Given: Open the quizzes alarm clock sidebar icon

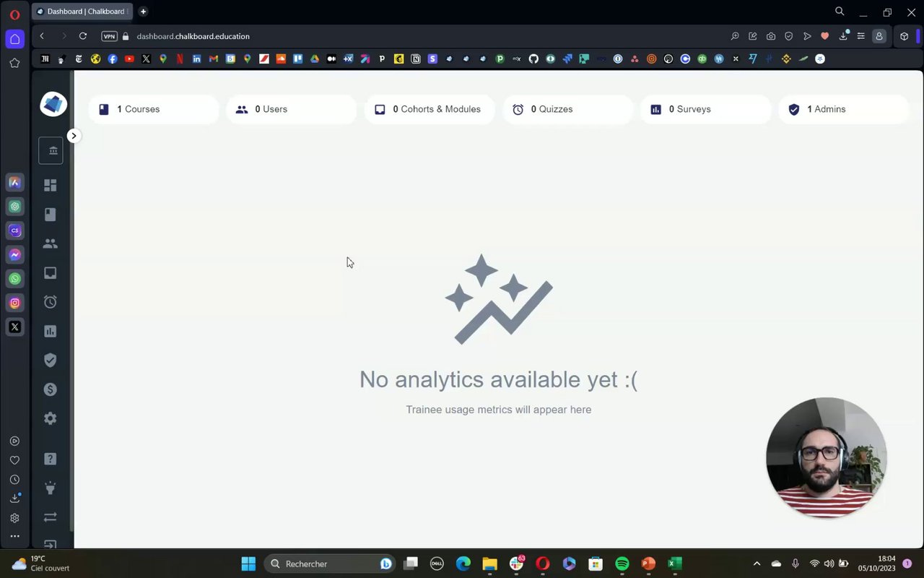Looking at the screenshot, I should (x=50, y=302).
